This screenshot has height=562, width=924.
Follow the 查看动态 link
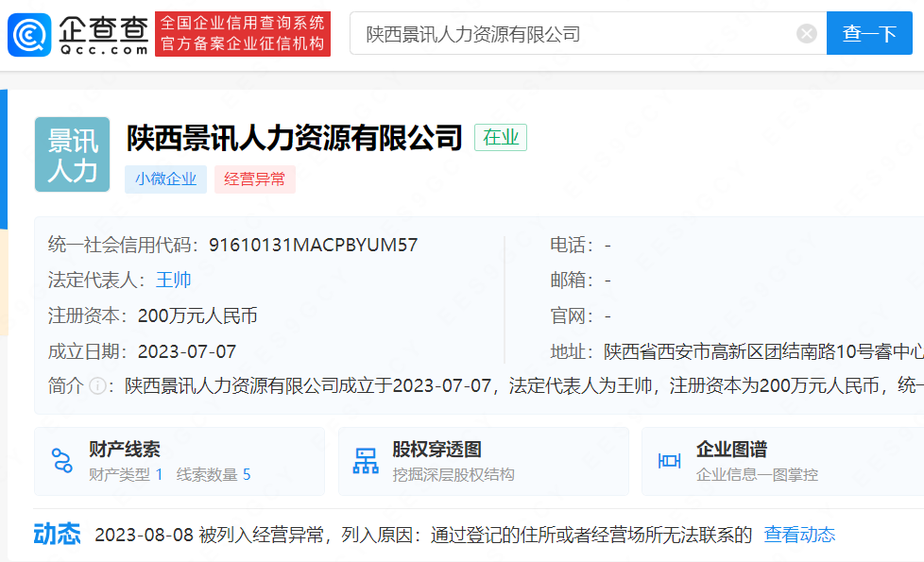(x=799, y=535)
